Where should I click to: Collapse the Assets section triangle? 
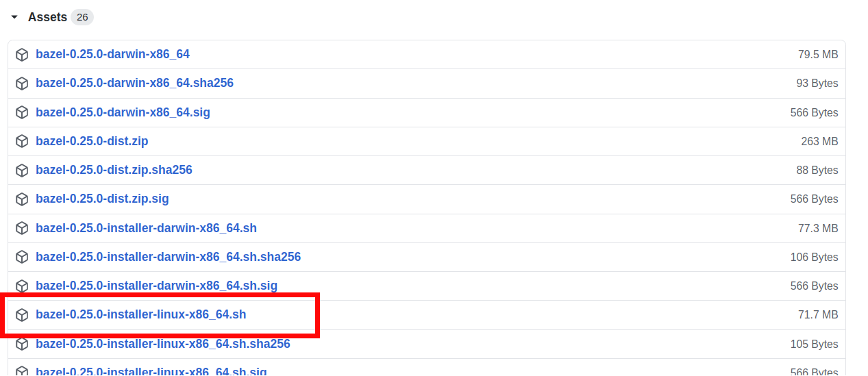pyautogui.click(x=14, y=17)
